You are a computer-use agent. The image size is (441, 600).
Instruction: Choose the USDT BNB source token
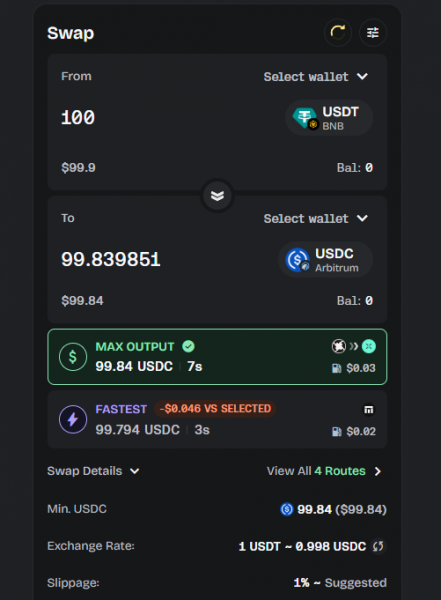pyautogui.click(x=329, y=117)
